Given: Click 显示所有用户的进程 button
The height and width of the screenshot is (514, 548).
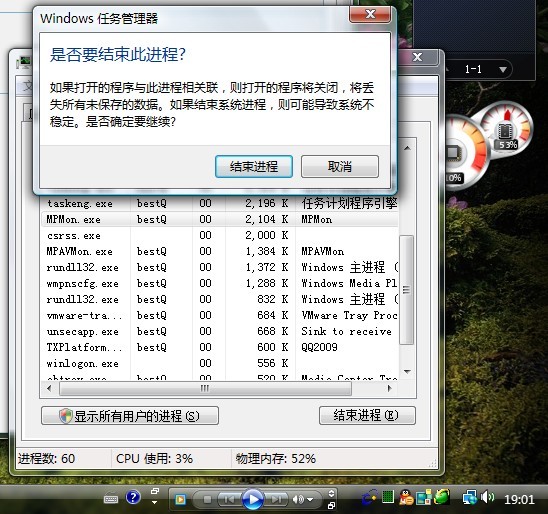Looking at the screenshot, I should coord(130,416).
